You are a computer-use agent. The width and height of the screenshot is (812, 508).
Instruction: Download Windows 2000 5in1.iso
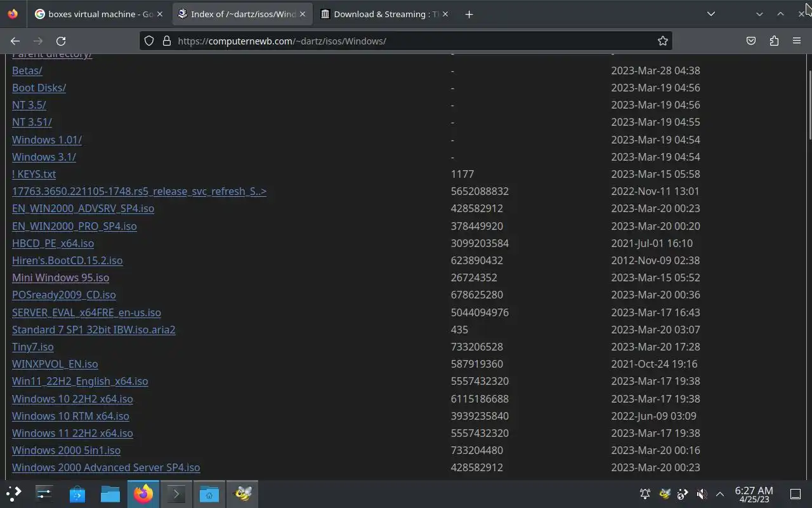(x=66, y=450)
